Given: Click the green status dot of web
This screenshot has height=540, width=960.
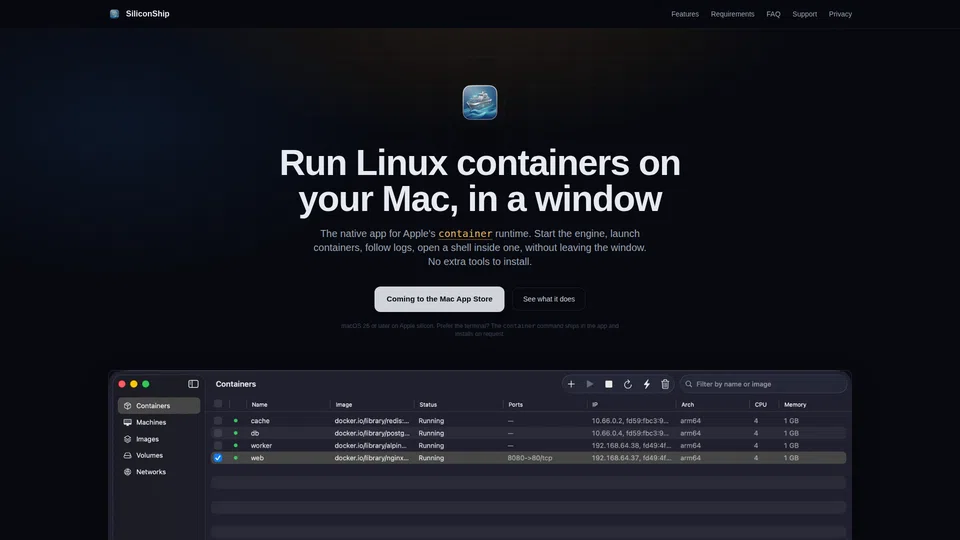Looking at the screenshot, I should point(236,457).
